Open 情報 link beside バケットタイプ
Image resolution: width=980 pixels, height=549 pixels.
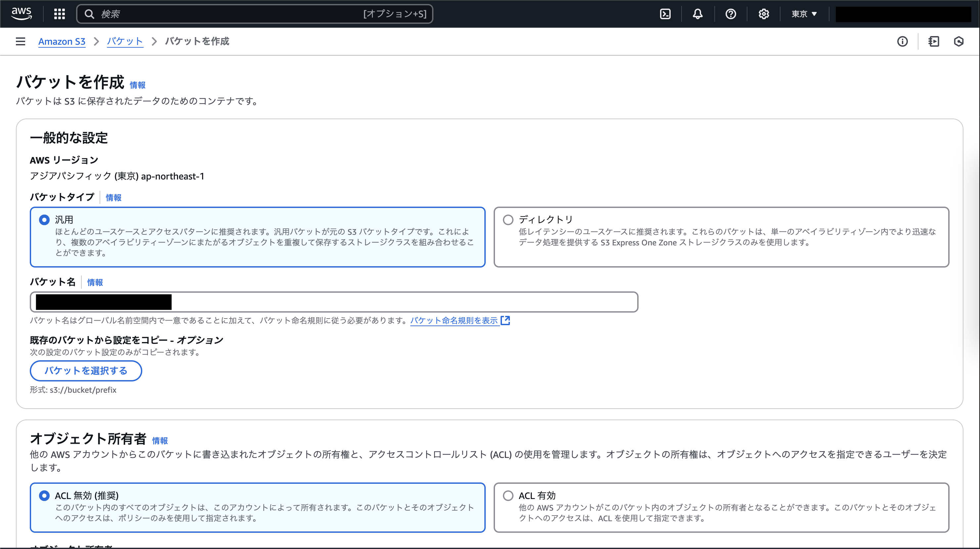coord(113,198)
